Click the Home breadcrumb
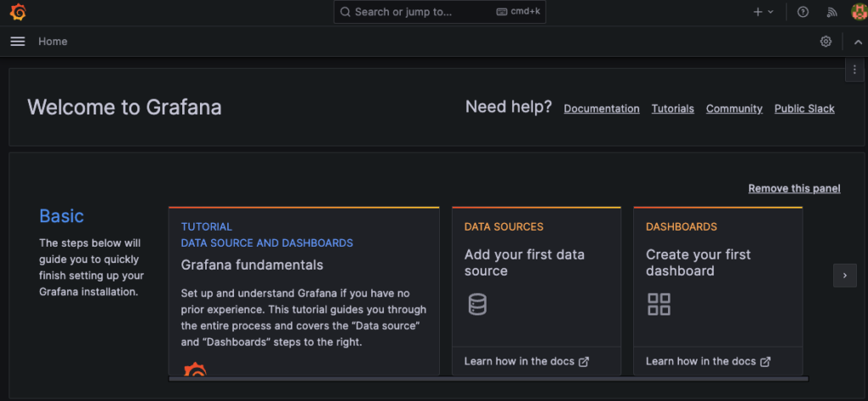868x401 pixels. (x=53, y=42)
